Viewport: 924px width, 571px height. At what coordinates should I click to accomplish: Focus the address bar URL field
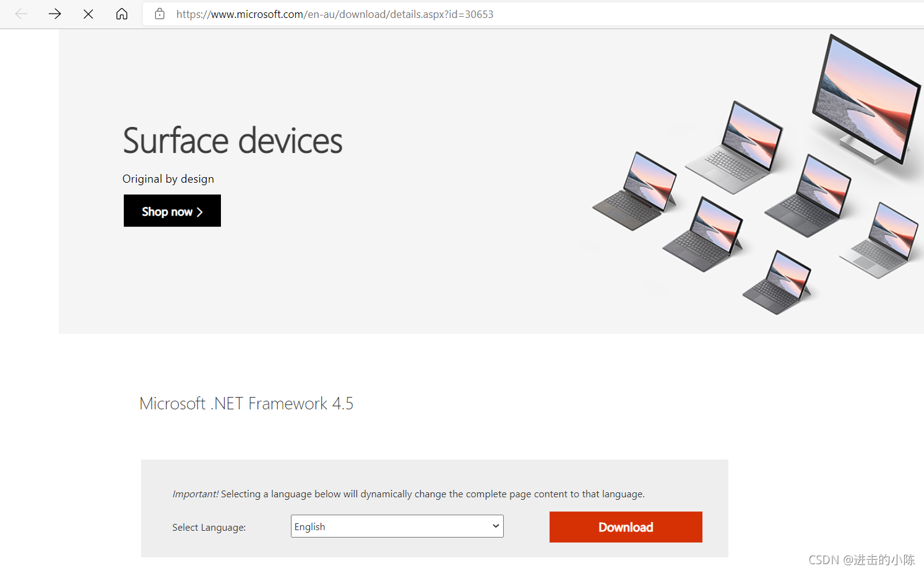(x=533, y=14)
